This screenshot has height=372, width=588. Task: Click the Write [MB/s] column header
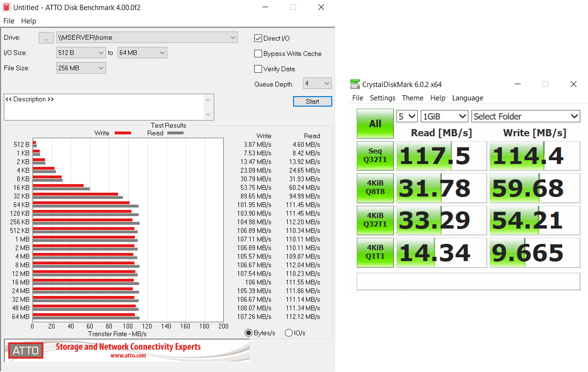tap(534, 132)
